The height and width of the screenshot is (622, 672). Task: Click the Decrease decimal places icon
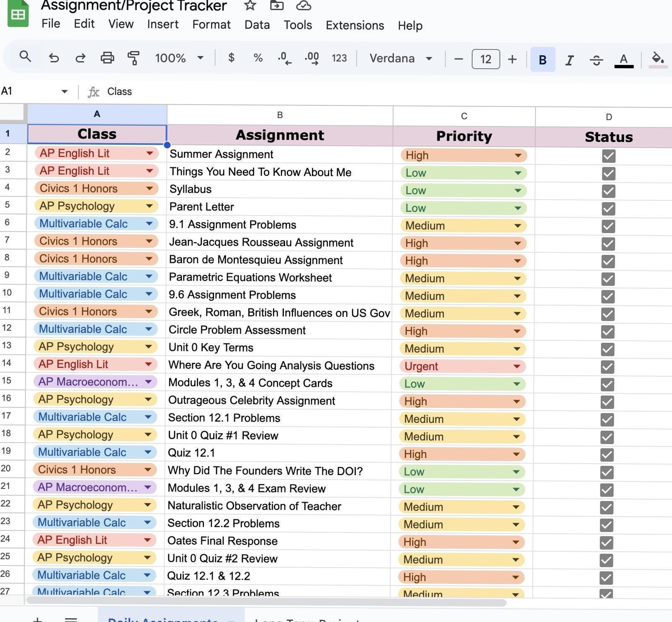pos(284,58)
